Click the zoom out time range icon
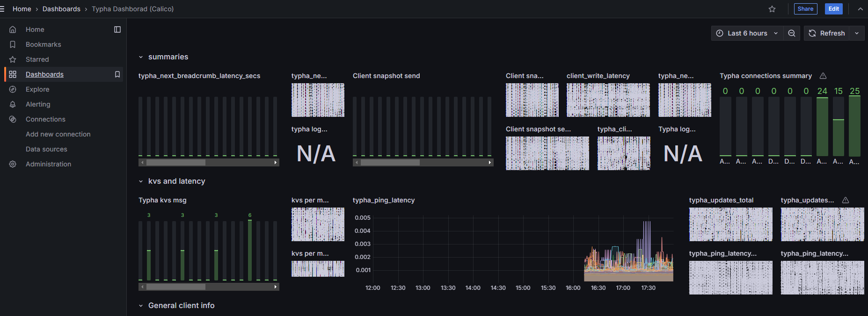The image size is (868, 316). (x=792, y=33)
